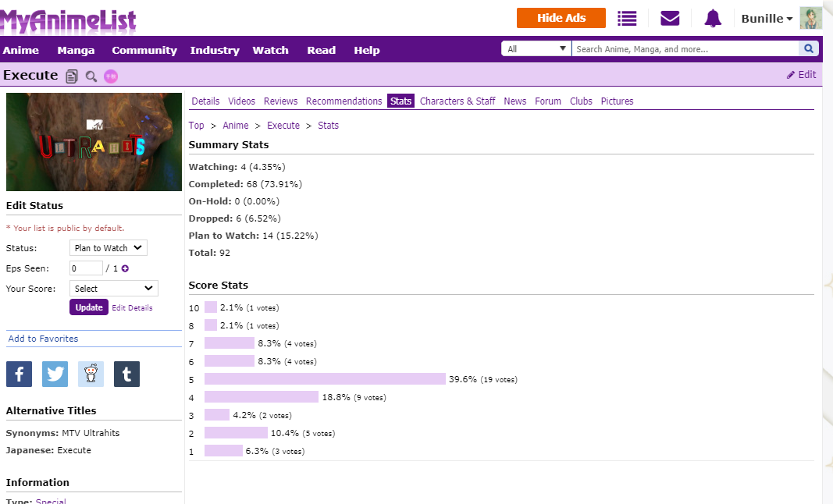The image size is (833, 504).
Task: Open the Status dropdown set to Plan to Watch
Action: click(x=108, y=248)
